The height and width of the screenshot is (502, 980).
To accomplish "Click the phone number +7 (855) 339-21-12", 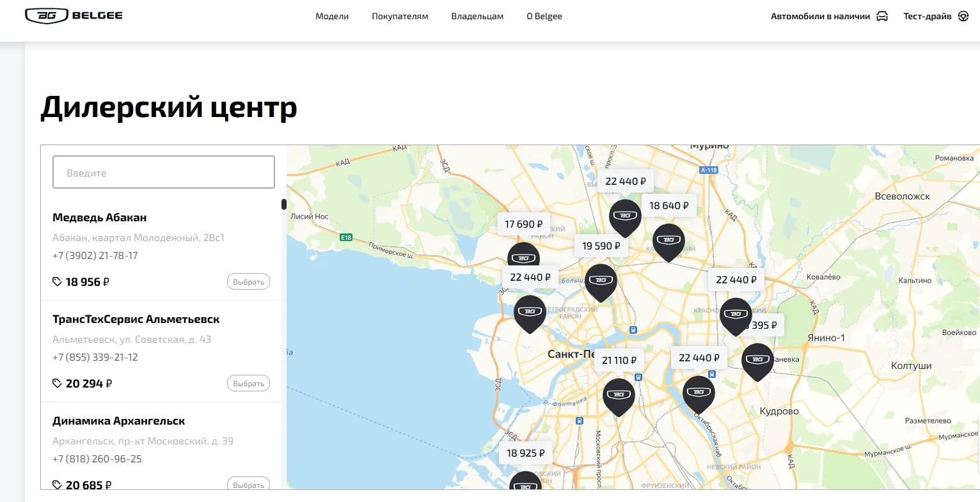I will point(95,357).
